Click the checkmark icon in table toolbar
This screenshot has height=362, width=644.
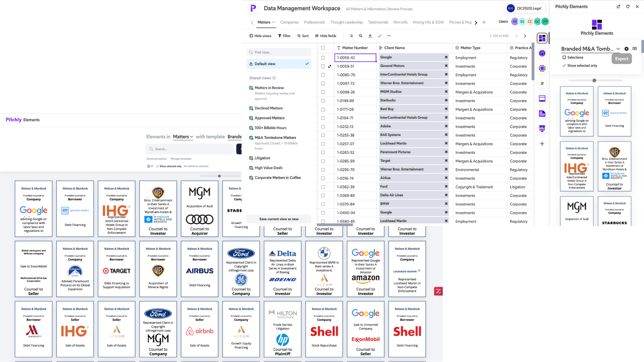tap(379, 36)
